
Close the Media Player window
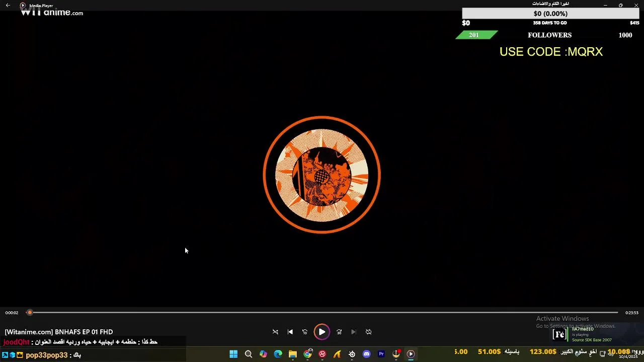tap(636, 5)
